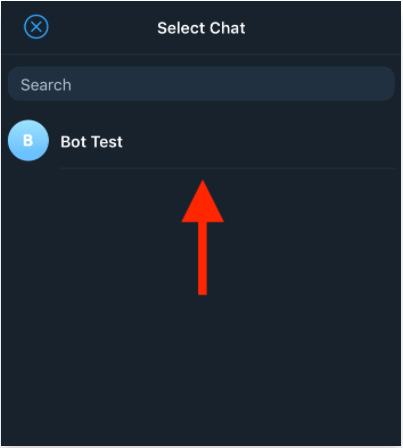Click the letter B in the avatar

(x=28, y=140)
